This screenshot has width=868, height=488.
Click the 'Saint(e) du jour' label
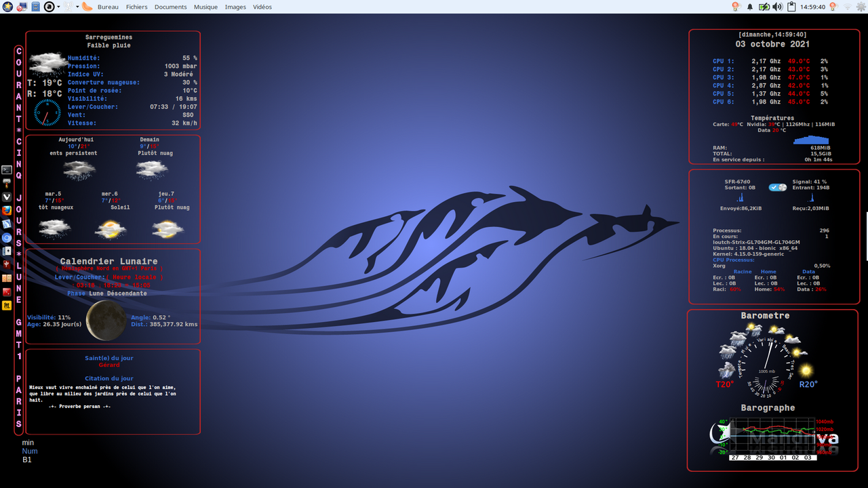(x=109, y=358)
